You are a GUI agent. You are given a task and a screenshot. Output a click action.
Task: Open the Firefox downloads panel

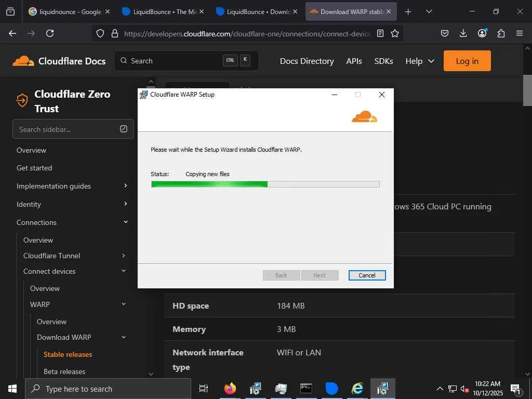point(463,33)
